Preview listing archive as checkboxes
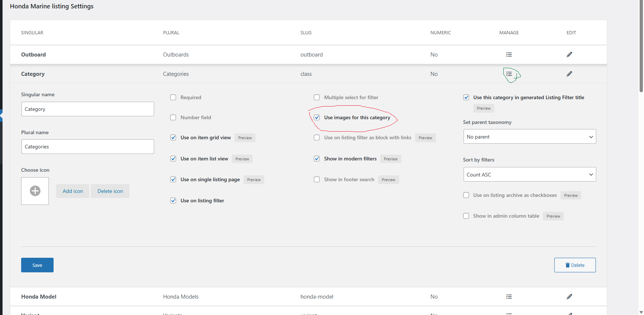Screen dimensions: 644x315 [571, 195]
